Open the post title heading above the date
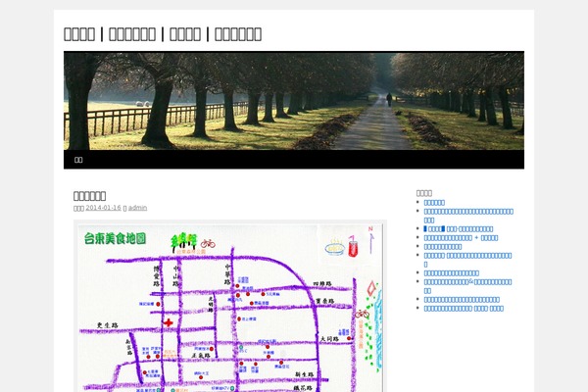Screen dimensions: 588x392 pyautogui.click(x=89, y=196)
